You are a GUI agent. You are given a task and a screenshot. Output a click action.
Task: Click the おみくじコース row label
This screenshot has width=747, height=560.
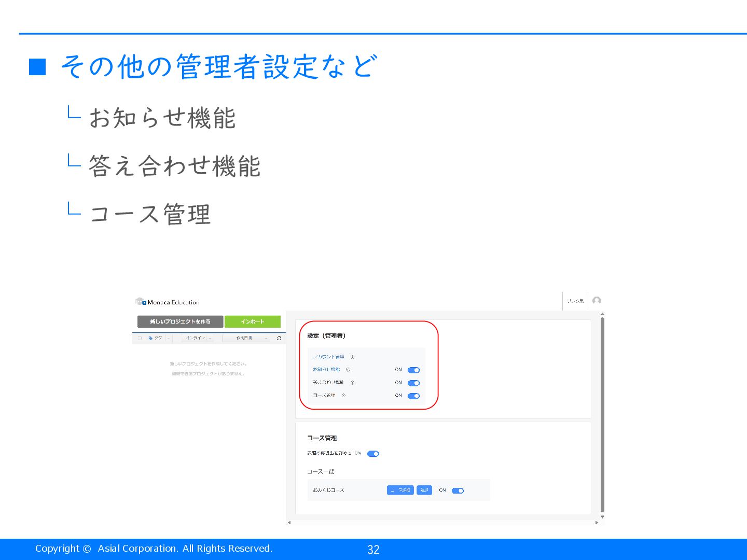point(328,490)
